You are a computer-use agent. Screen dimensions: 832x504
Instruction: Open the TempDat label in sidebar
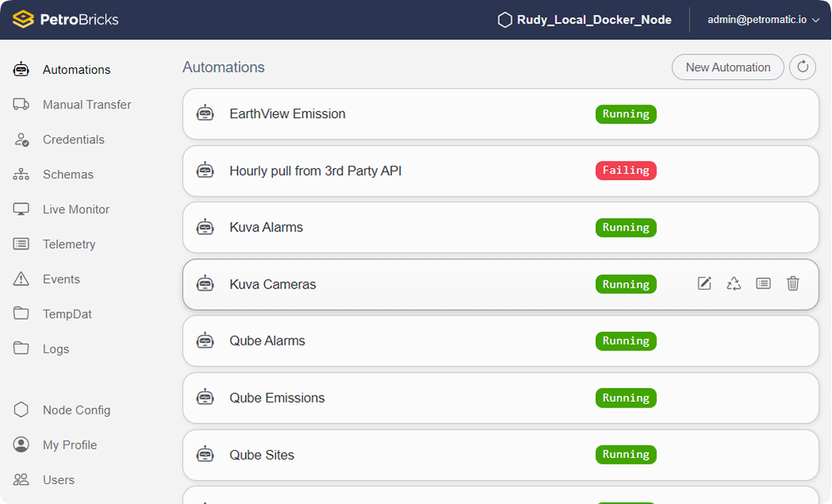pos(67,314)
